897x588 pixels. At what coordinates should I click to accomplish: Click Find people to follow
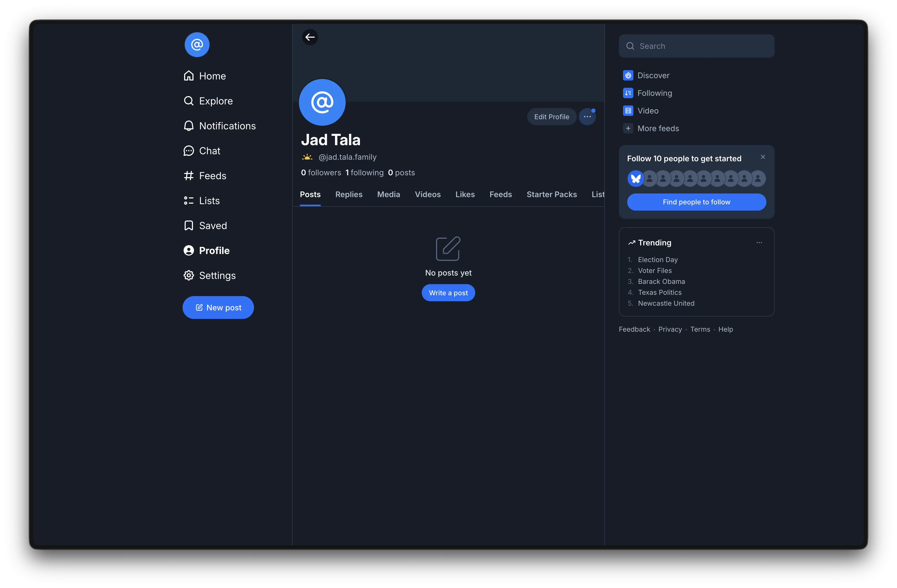[x=696, y=202]
